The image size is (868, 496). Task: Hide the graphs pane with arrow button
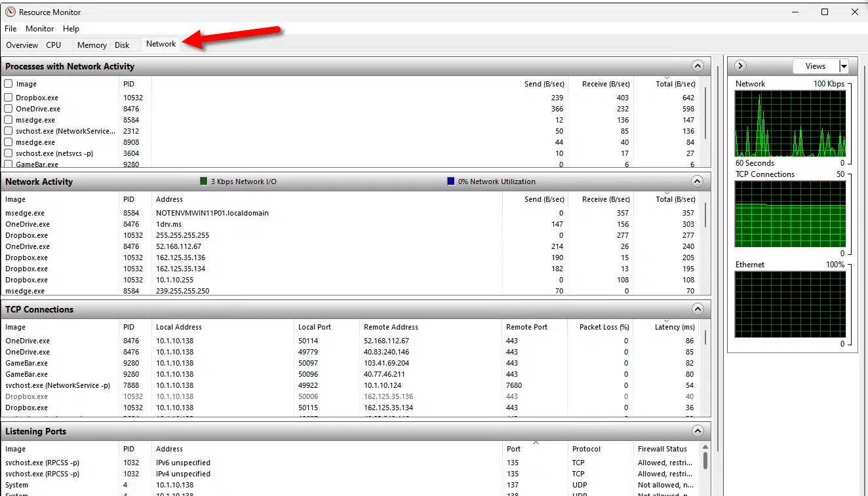click(x=740, y=66)
